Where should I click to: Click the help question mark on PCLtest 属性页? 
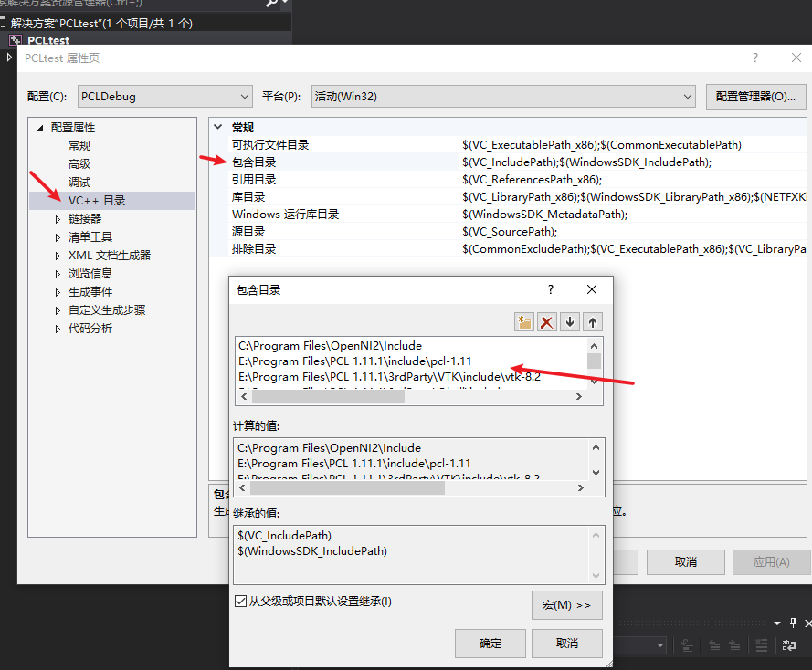click(754, 58)
